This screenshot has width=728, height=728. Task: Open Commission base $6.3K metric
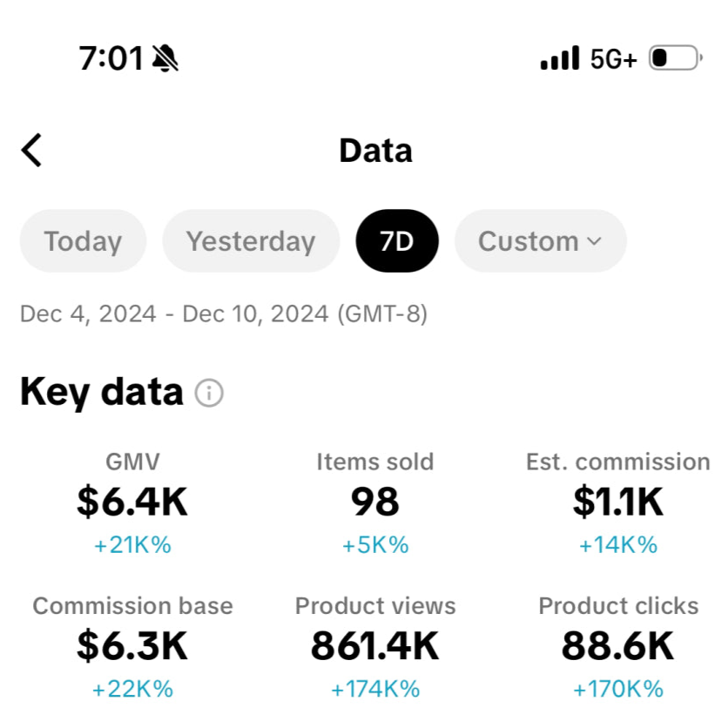[132, 647]
